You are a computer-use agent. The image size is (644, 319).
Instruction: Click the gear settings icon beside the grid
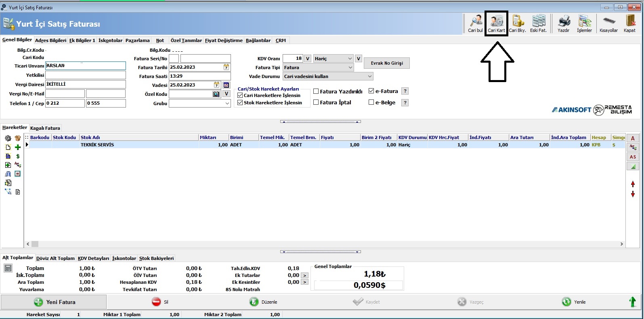8,138
